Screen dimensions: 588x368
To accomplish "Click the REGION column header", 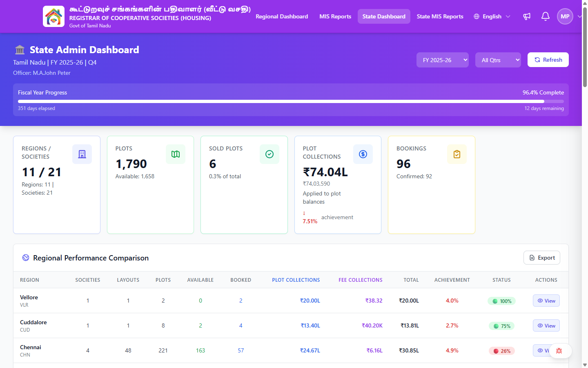I will coord(29,280).
